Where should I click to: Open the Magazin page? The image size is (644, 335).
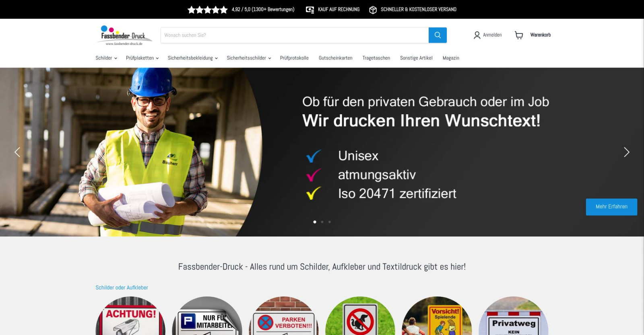[x=451, y=58]
